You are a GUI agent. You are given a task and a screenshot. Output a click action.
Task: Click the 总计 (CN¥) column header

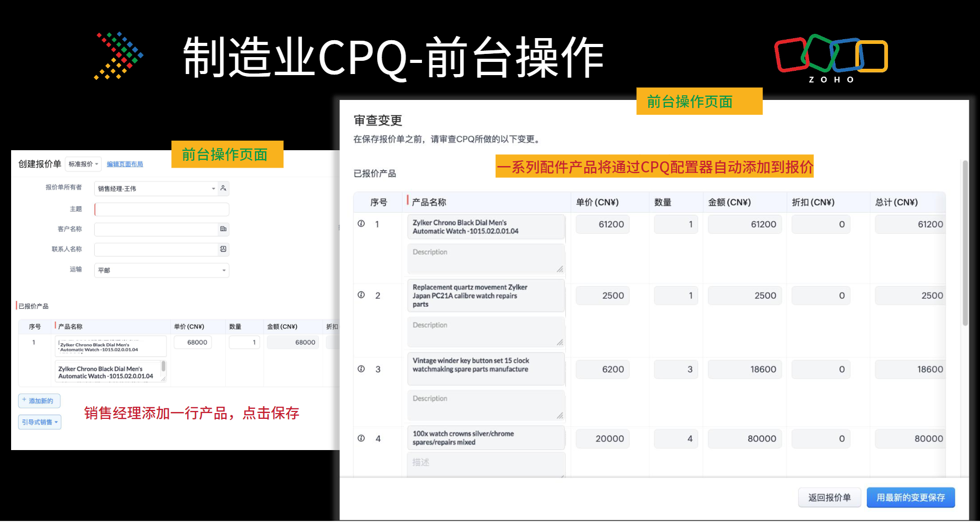point(896,202)
